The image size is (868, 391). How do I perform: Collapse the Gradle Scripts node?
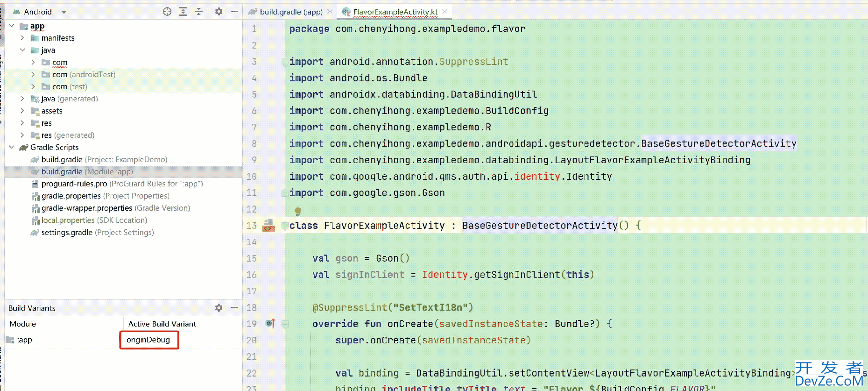12,147
